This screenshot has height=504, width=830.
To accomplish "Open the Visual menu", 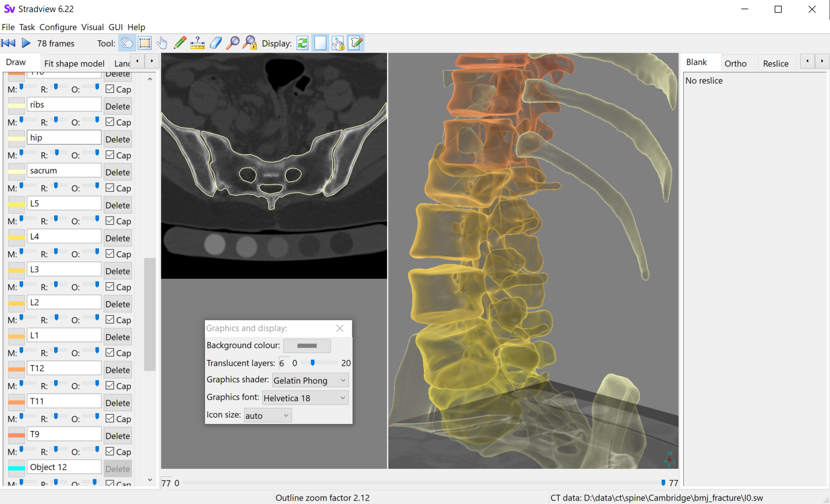I will tap(93, 27).
